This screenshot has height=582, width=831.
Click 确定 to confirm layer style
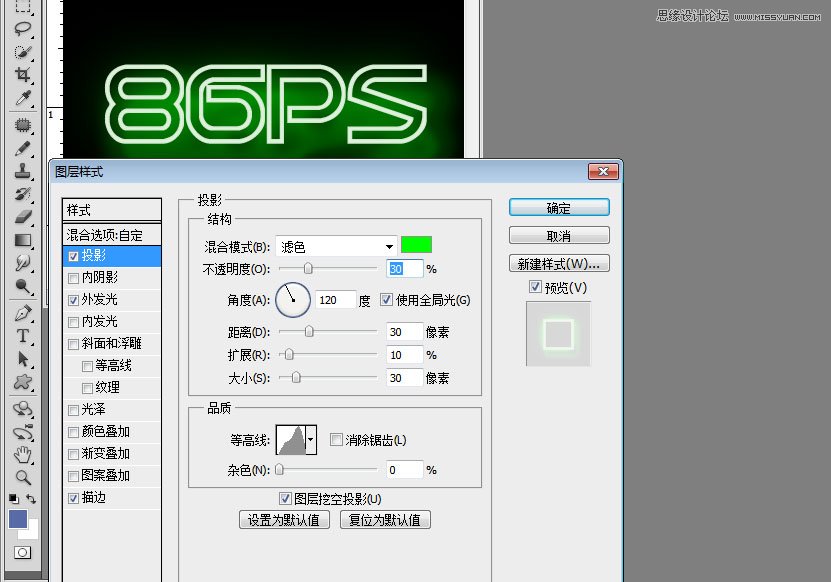(x=559, y=207)
